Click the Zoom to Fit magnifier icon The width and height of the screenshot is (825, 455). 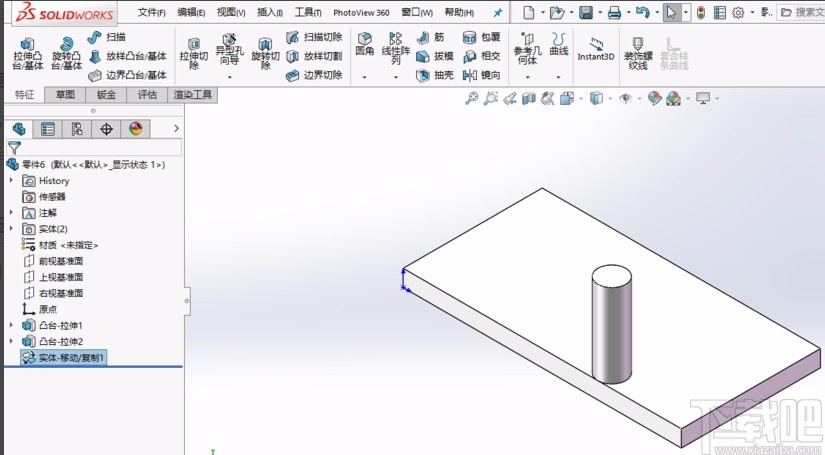point(471,99)
